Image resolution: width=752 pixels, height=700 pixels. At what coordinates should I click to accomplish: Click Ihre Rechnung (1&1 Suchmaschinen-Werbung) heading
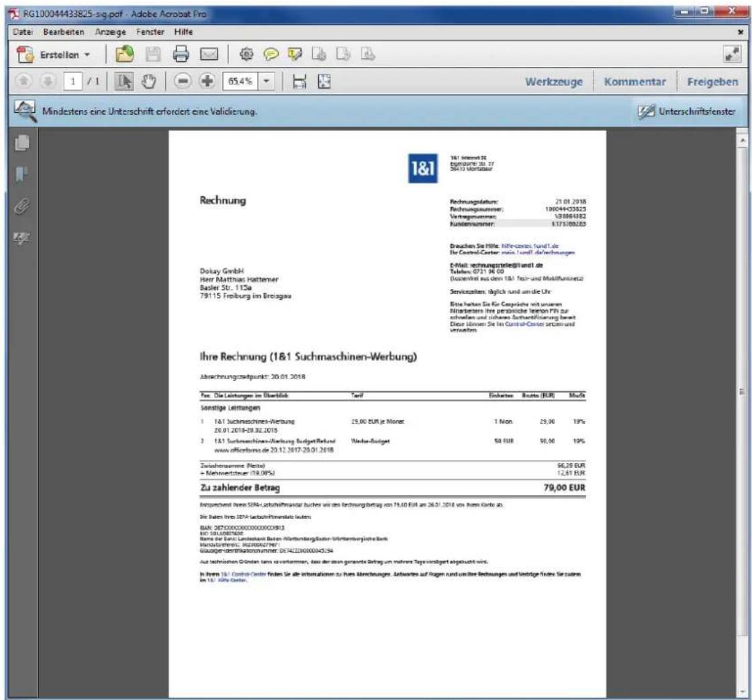click(x=308, y=357)
